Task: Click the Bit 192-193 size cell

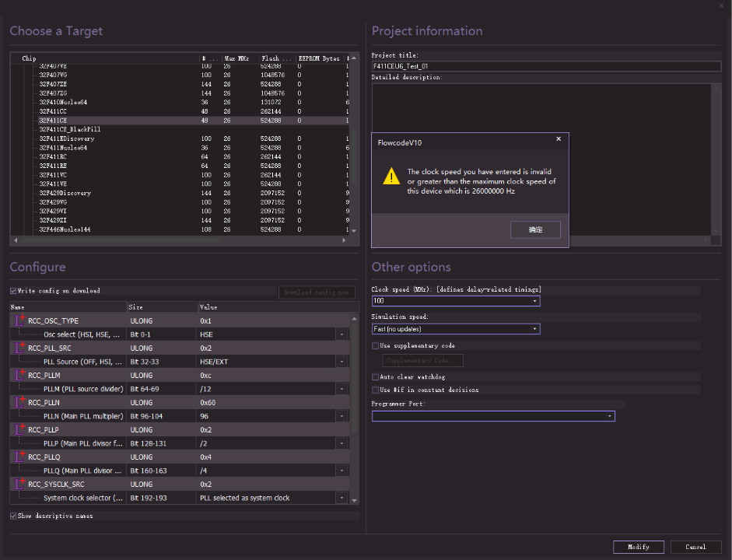Action: pyautogui.click(x=149, y=498)
